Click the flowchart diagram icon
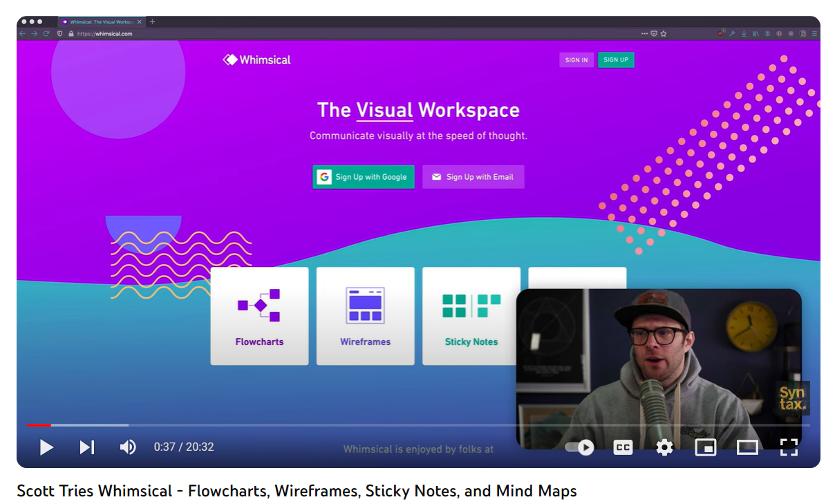This screenshot has width=835, height=504. [x=259, y=305]
